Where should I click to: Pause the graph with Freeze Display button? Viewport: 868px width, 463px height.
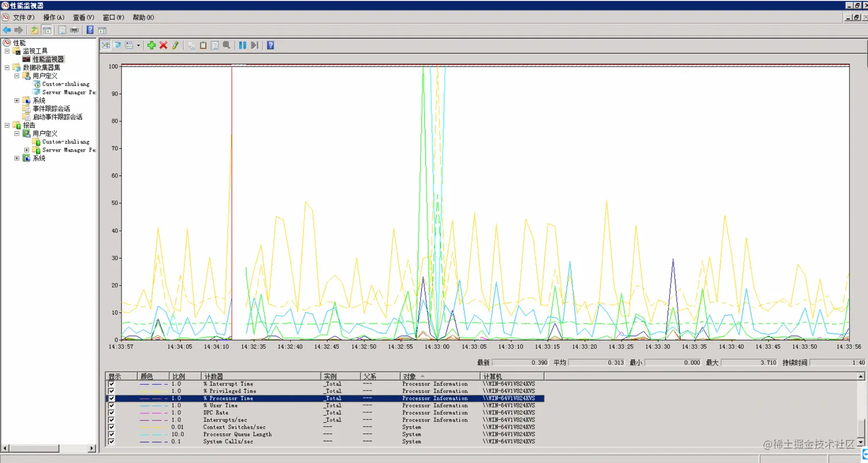coord(242,45)
